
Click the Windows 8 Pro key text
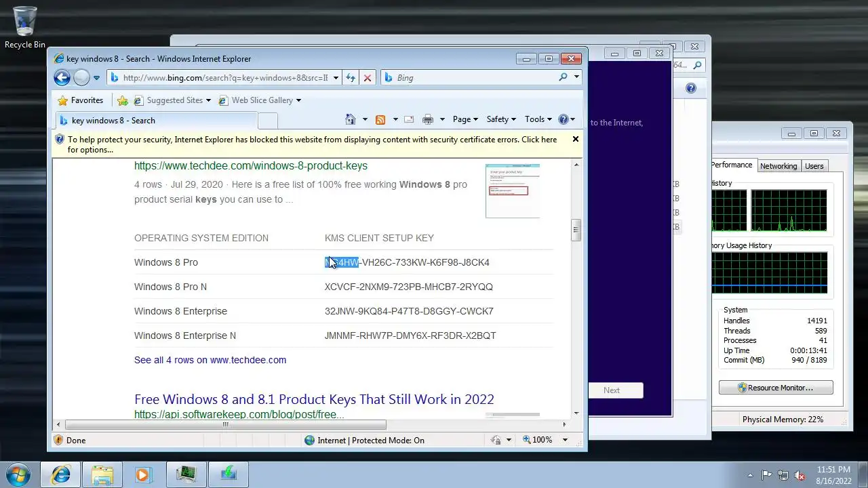pyautogui.click(x=407, y=262)
